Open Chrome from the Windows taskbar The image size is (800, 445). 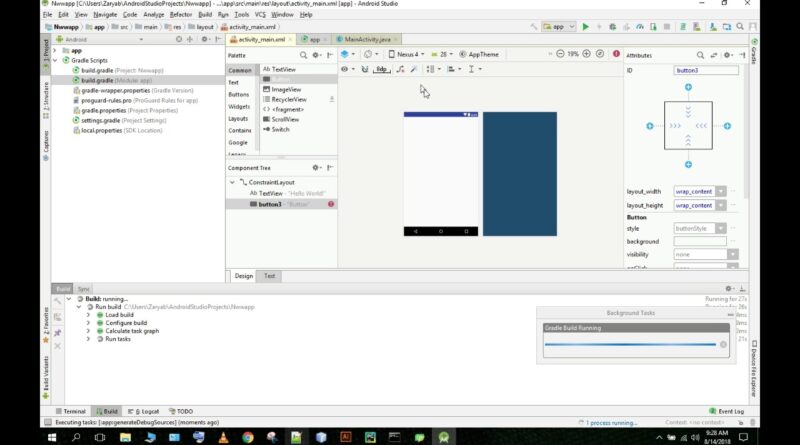248,437
